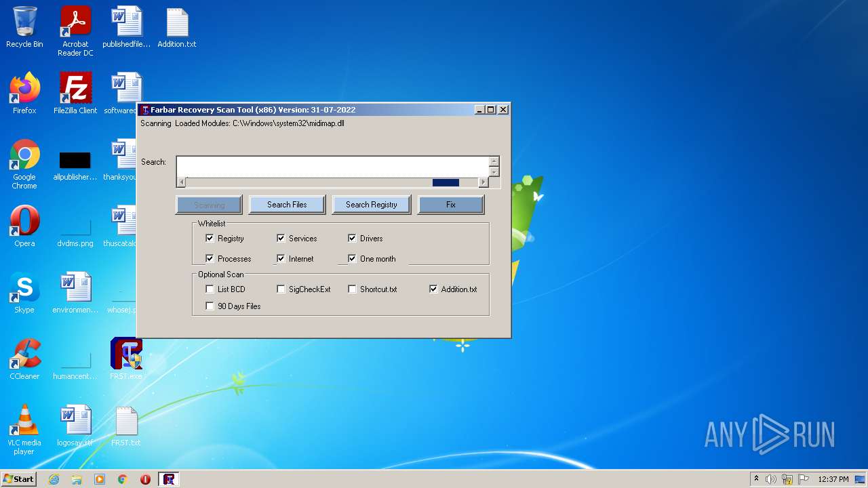Screen dimensions: 868x488
Task: Open media player taskbar icon
Action: [100, 479]
